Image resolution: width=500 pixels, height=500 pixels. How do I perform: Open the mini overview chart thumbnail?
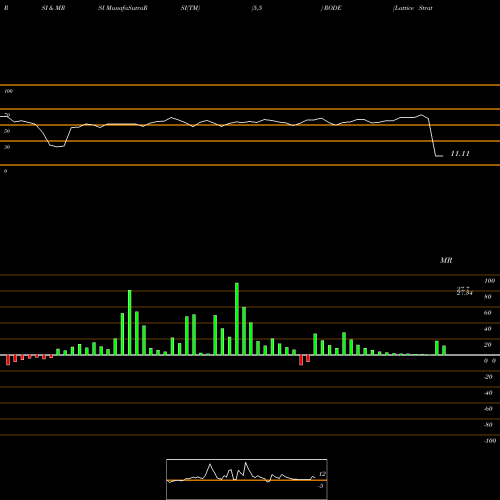pyautogui.click(x=247, y=479)
